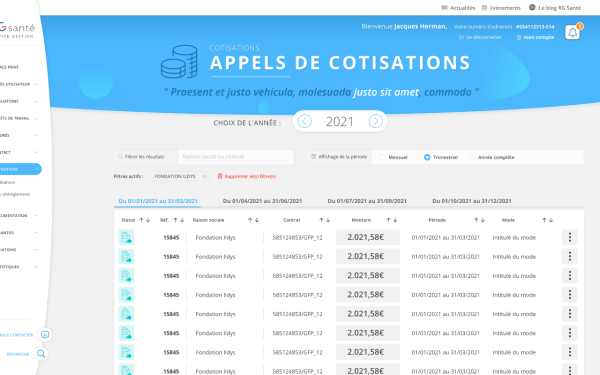Click Supprimer le(s) filtre(s) link
Screen dimensions: 600x375
coord(247,176)
